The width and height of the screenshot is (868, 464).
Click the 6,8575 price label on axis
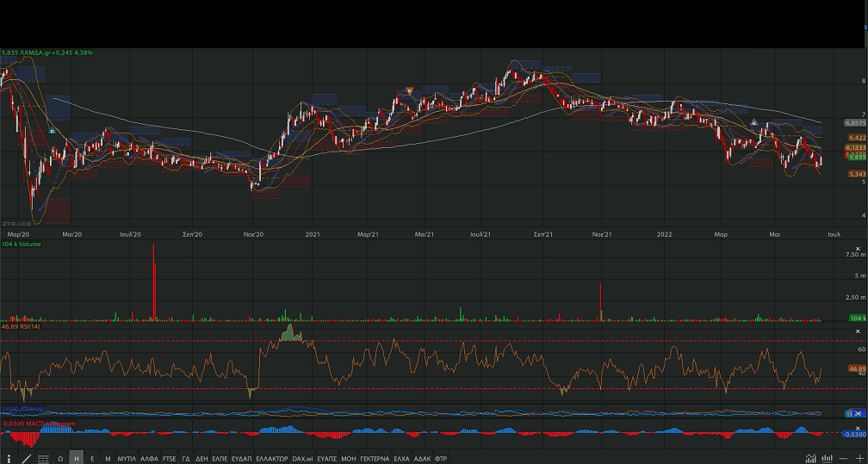(x=855, y=123)
